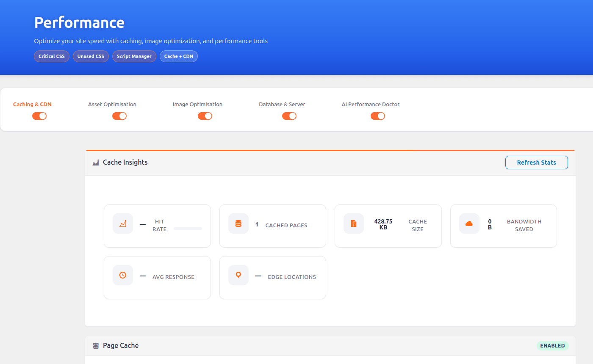Click the Edge Locations map pin icon
Screen dimensions: 593x364
[238, 275]
